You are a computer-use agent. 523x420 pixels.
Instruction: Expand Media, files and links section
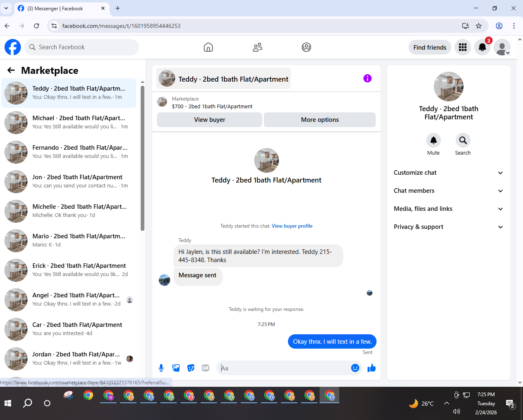(x=449, y=209)
